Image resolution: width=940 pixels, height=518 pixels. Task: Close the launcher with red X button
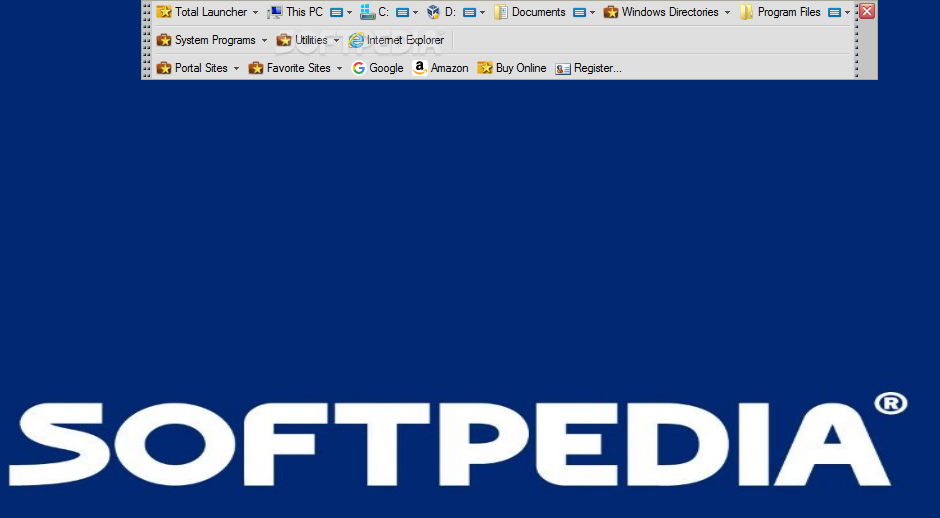(867, 11)
